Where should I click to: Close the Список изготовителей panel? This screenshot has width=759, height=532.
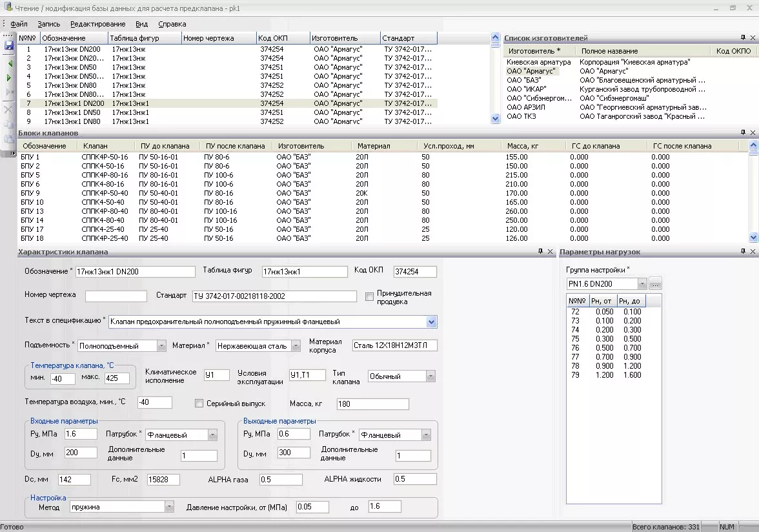(753, 38)
